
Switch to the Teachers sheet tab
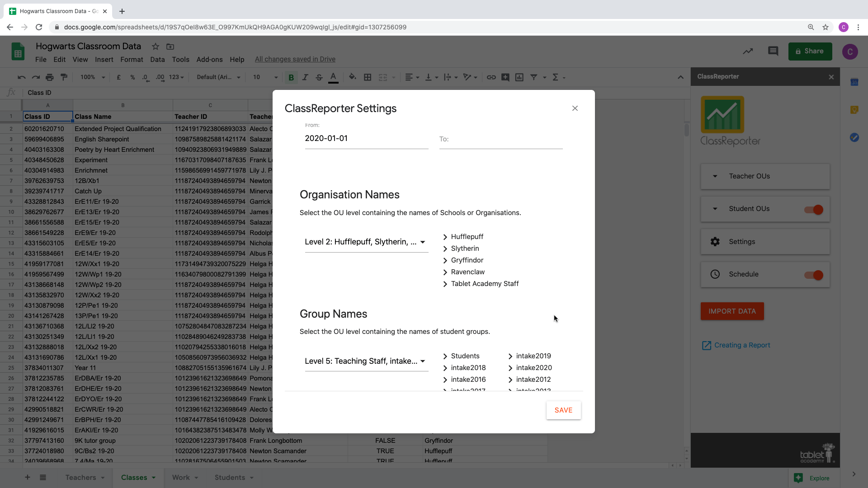point(80,478)
